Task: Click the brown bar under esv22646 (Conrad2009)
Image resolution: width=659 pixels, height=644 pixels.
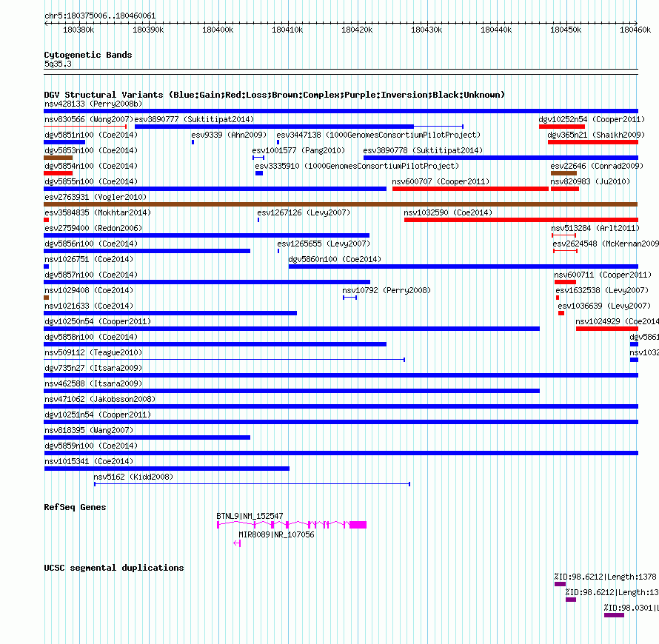Action: [563, 173]
